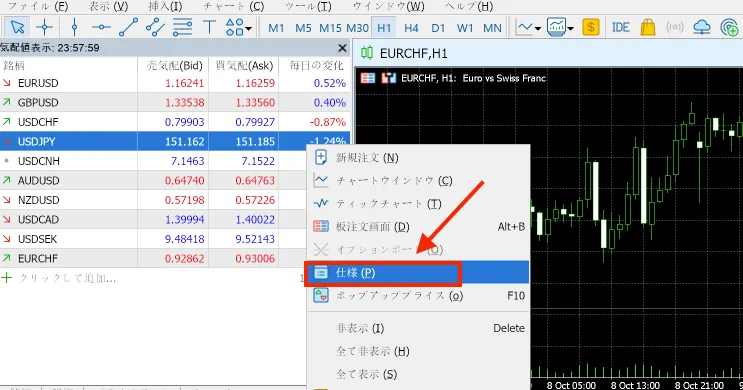Screen dimensions: 743x390
Task: Pick the Fibonacci retracement tool
Action: tap(182, 27)
